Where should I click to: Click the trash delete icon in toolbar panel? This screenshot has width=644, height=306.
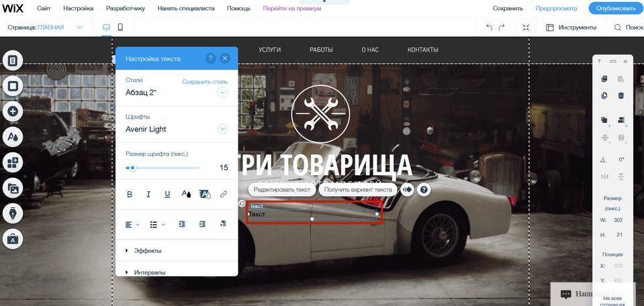coord(621,95)
